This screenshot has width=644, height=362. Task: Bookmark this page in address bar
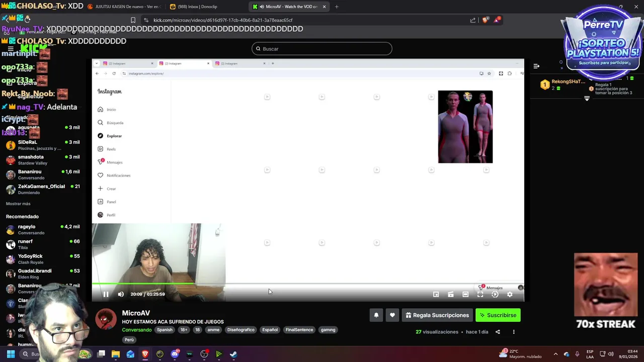pos(133,20)
